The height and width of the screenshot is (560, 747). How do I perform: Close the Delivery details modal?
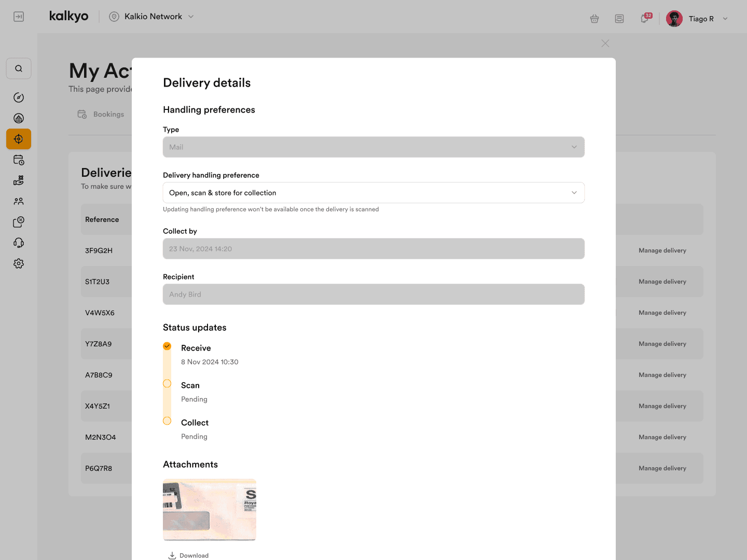click(605, 44)
